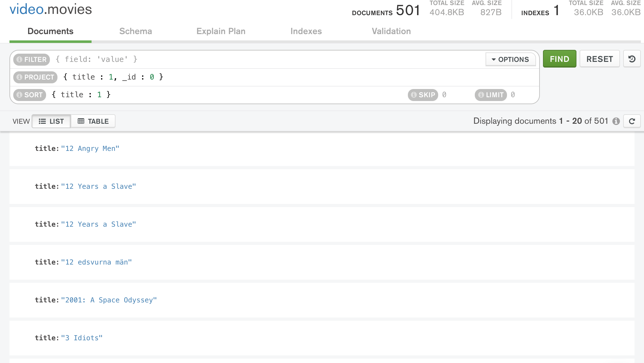The width and height of the screenshot is (644, 363).
Task: Select the "3 Idiots" document
Action: pos(322,338)
